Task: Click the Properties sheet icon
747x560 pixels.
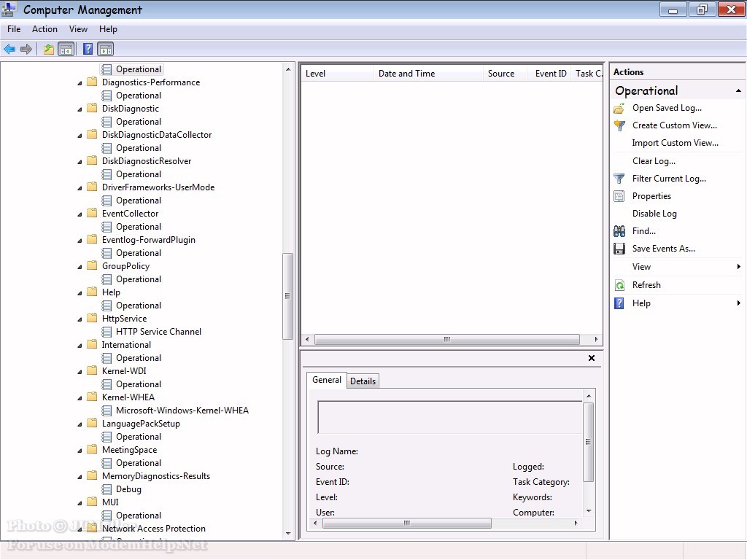Action: coord(619,196)
